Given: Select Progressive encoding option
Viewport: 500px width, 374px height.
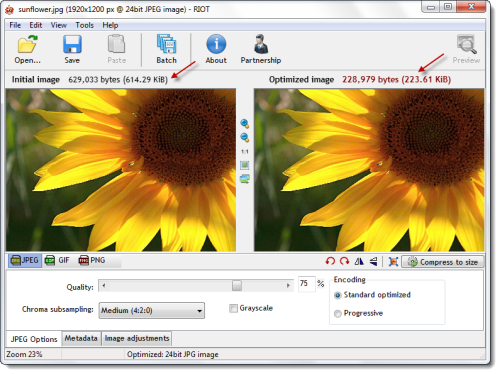Looking at the screenshot, I should click(338, 314).
